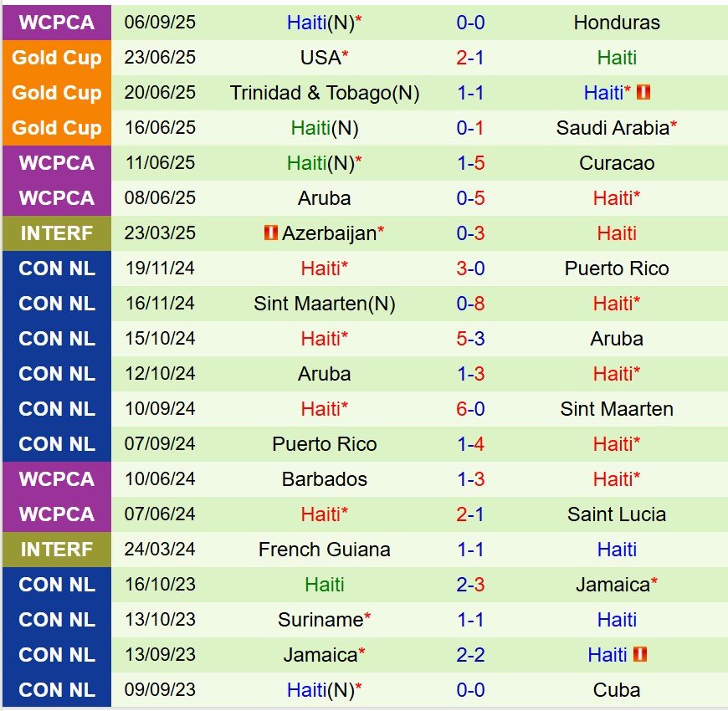
Task: Click the 6-0 score for Sint Maarten match
Action: (x=470, y=409)
